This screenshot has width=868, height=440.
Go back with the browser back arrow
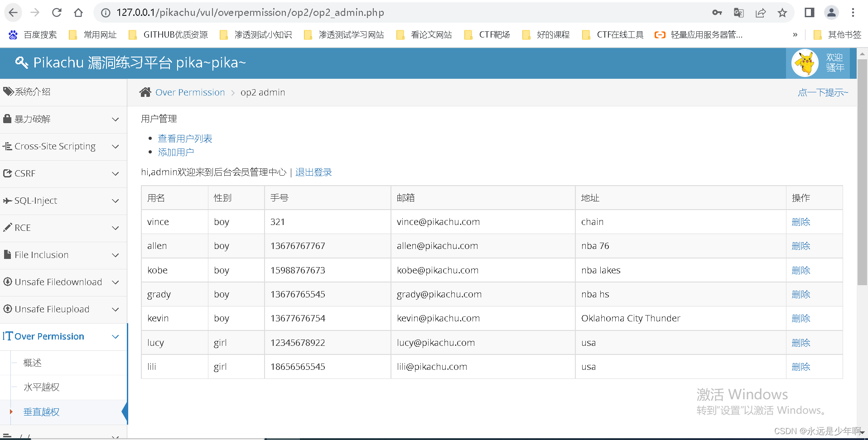13,13
